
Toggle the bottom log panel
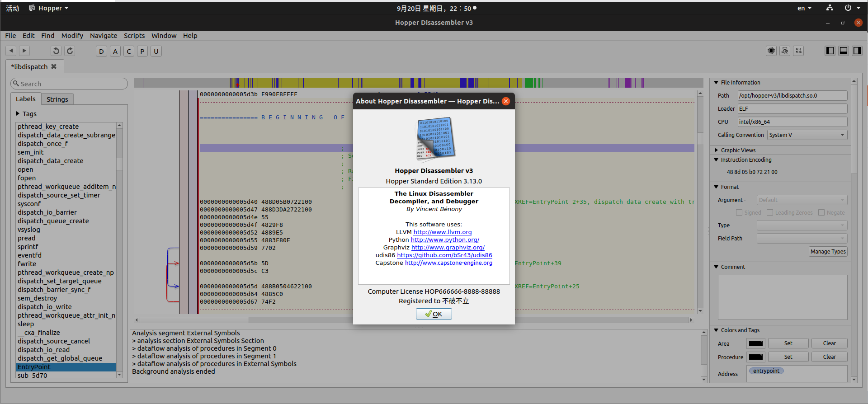tap(844, 51)
